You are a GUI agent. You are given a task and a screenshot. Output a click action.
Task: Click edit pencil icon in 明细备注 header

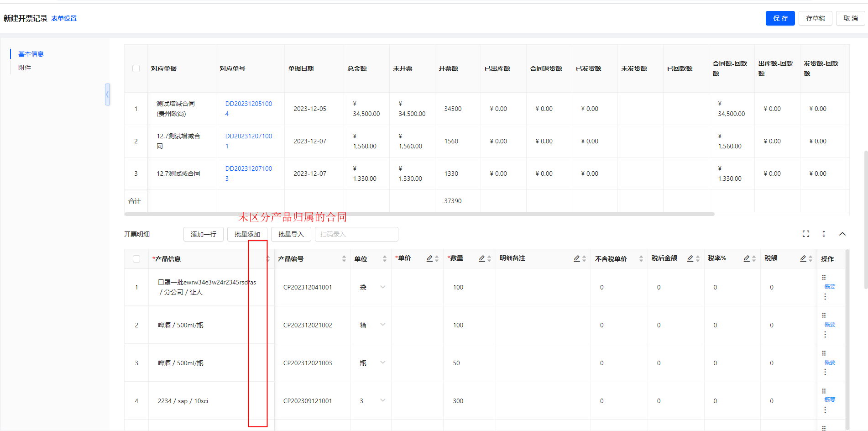(577, 258)
